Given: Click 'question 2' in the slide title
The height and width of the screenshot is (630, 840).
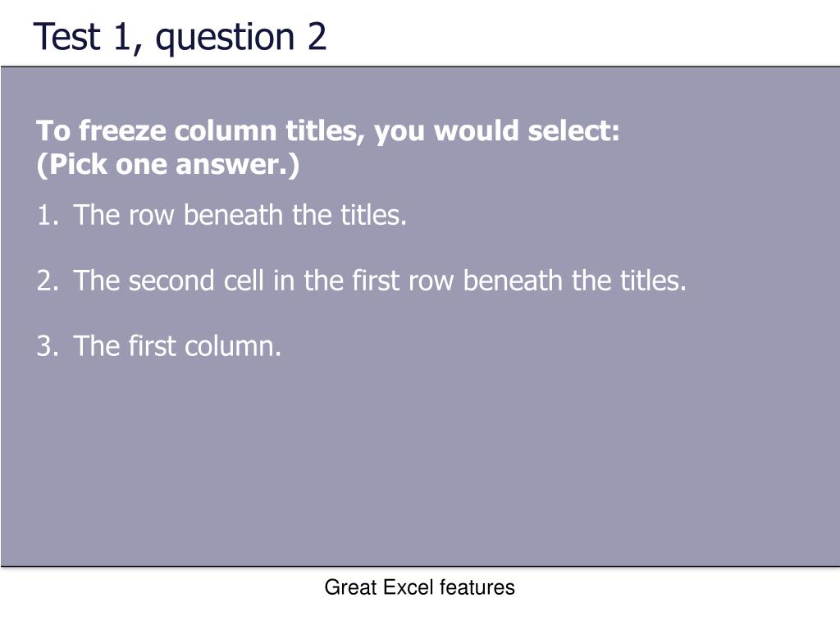Looking at the screenshot, I should (x=241, y=39).
